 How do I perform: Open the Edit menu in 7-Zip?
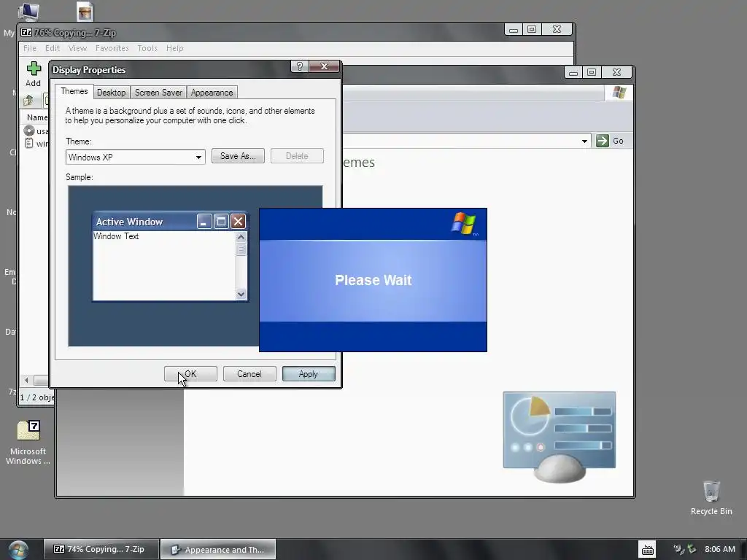tap(53, 48)
